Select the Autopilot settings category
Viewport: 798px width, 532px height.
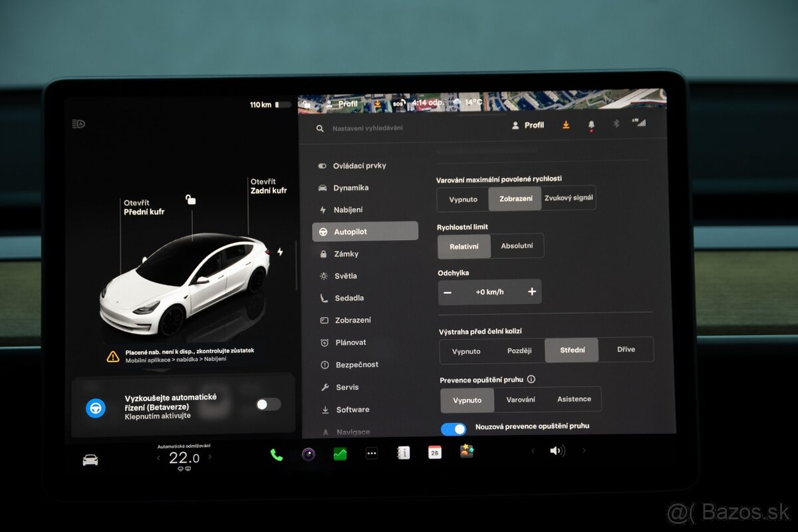(x=351, y=231)
